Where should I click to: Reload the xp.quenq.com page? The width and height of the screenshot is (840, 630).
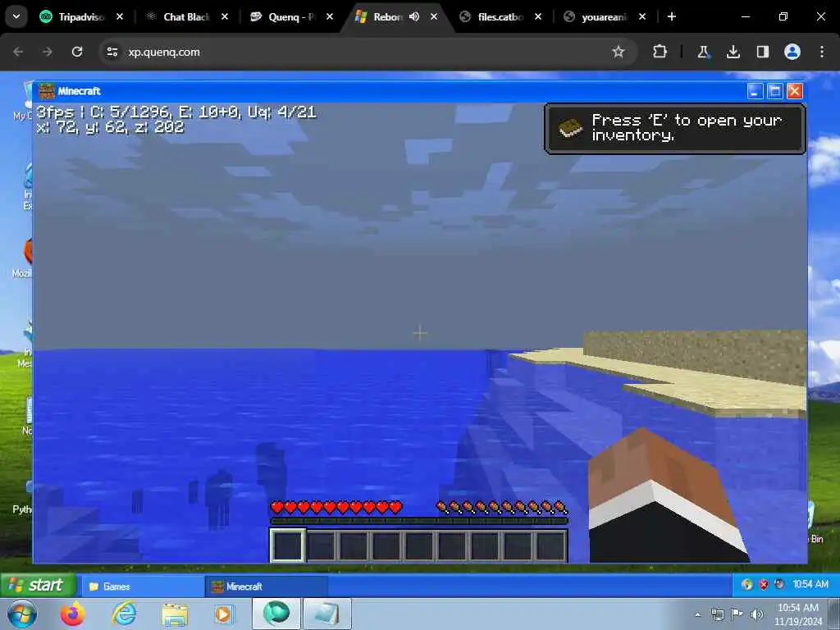[x=77, y=52]
